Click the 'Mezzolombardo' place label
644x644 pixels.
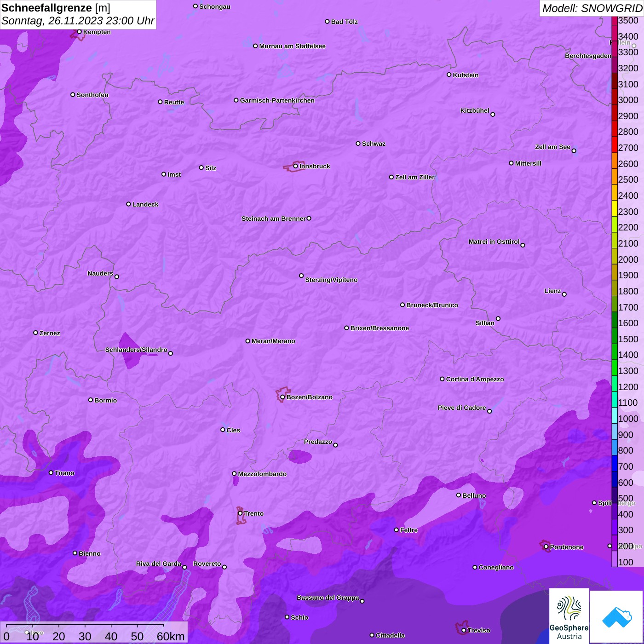click(x=262, y=474)
